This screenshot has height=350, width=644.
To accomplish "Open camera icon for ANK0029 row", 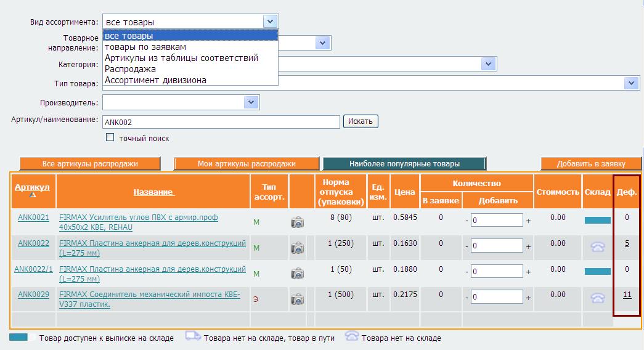I will (x=297, y=299).
